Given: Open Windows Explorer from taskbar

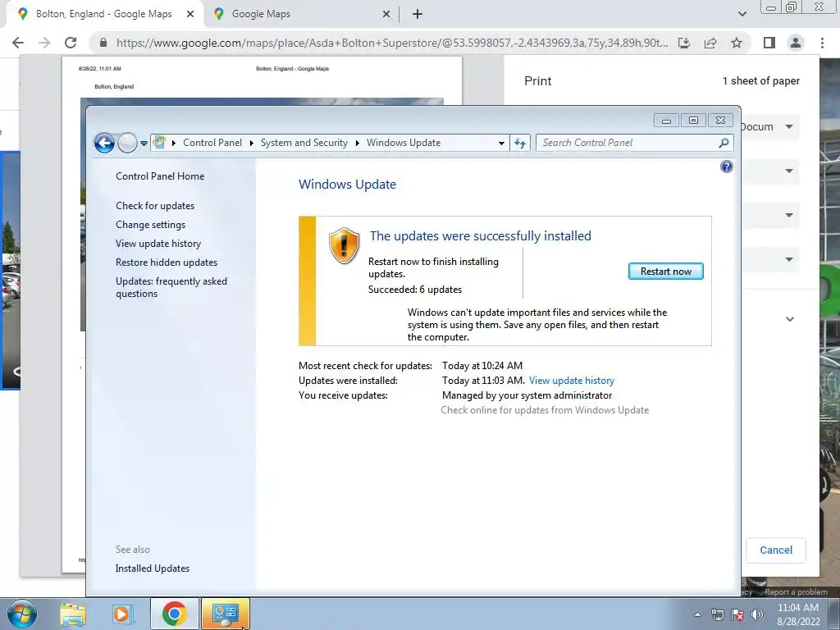Looking at the screenshot, I should click(x=73, y=614).
